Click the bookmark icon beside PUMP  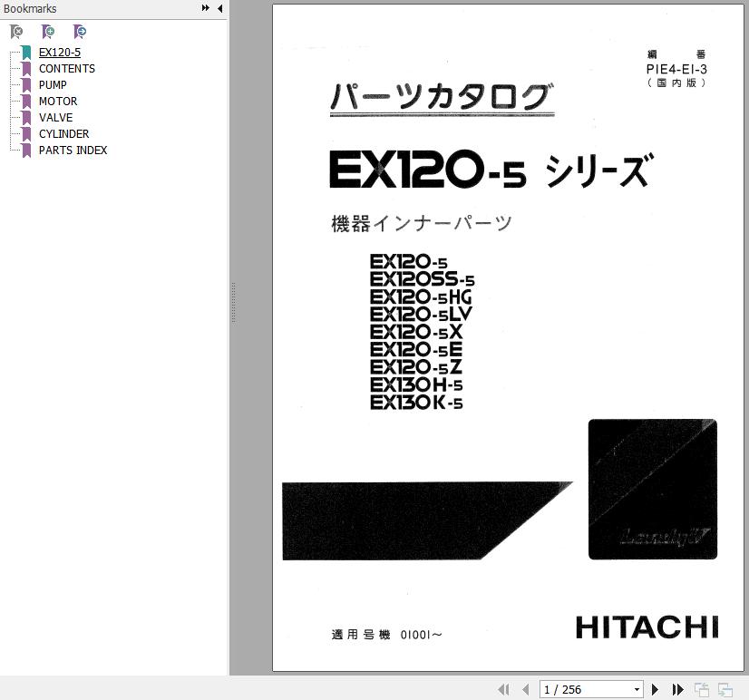pos(26,85)
